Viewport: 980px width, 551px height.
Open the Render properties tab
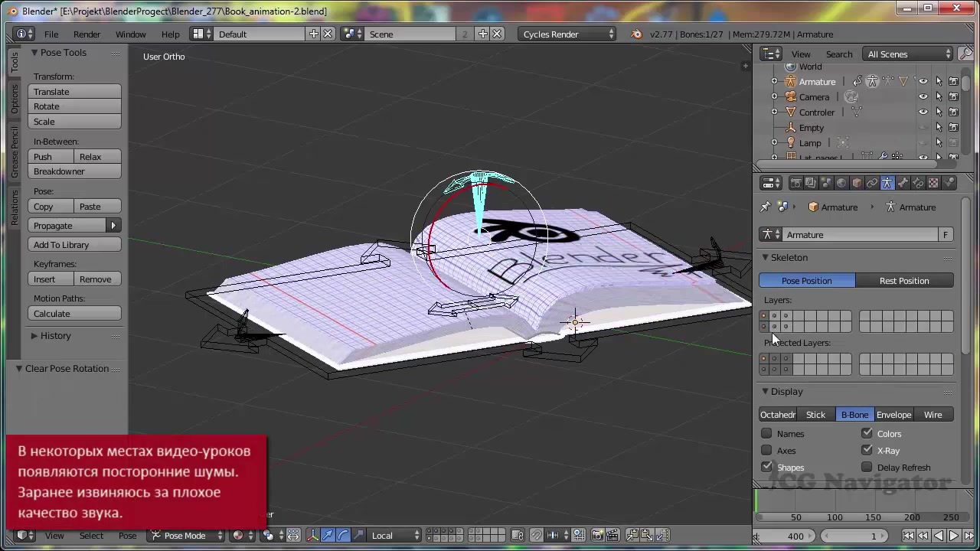pyautogui.click(x=796, y=183)
